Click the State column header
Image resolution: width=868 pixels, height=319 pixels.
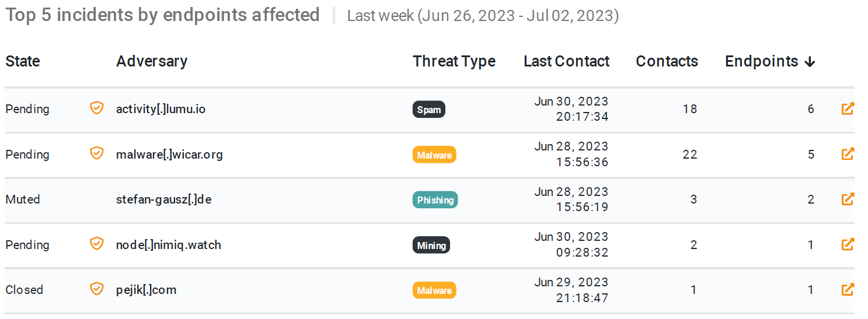(x=23, y=61)
